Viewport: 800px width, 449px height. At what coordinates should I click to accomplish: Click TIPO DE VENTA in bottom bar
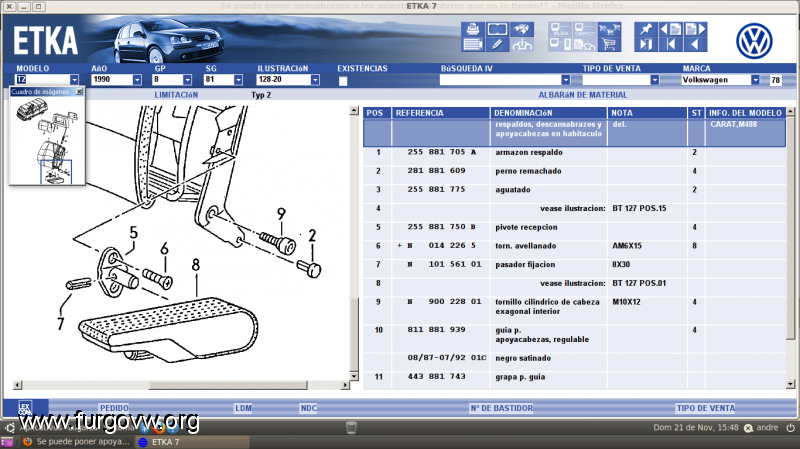point(706,408)
